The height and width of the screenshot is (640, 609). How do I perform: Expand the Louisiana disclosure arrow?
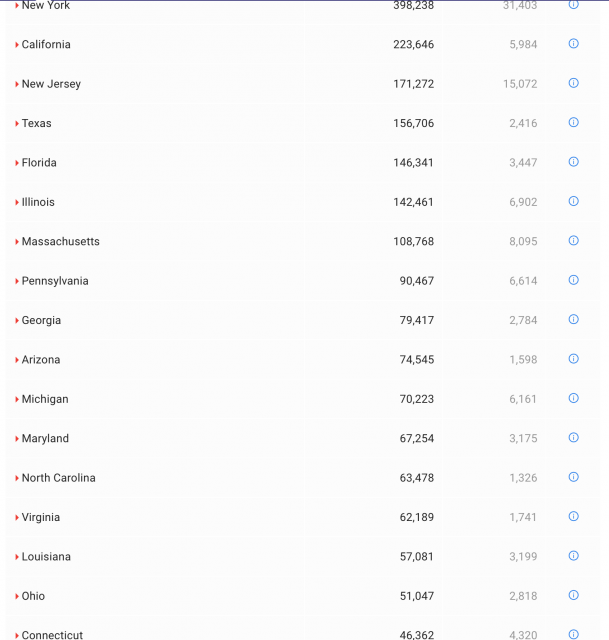tap(17, 557)
